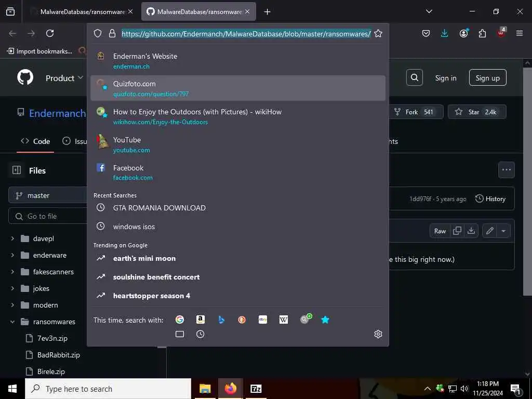This screenshot has width=532, height=399.
Task: Choose the YouTube suggestion
Action: (x=238, y=144)
